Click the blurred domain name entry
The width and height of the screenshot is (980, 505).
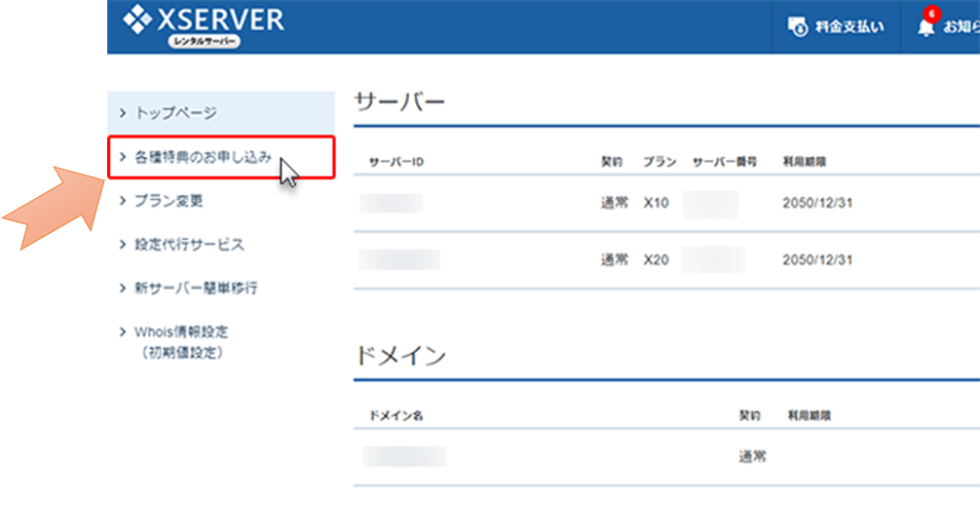click(404, 456)
